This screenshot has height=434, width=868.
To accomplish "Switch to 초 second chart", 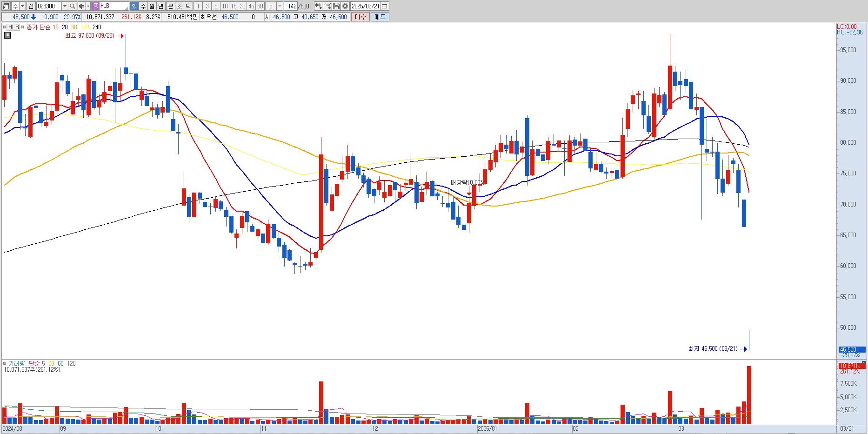I will point(179,6).
